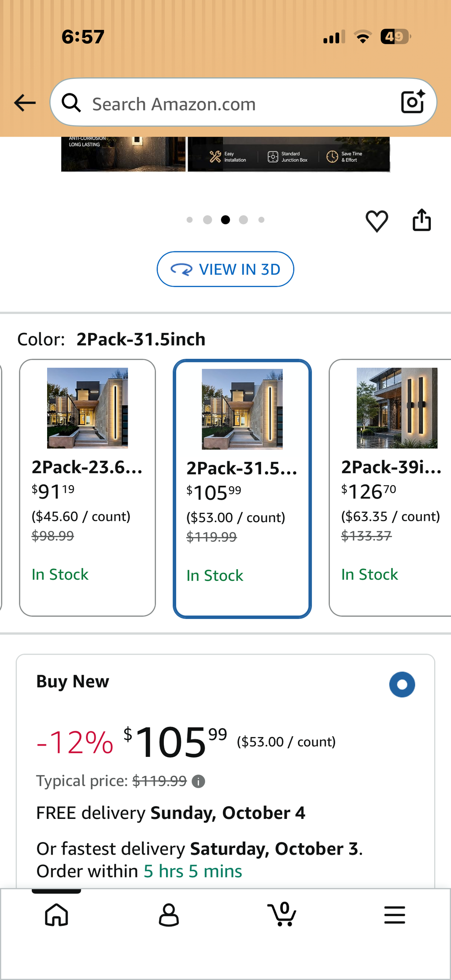Tap the second image carousel dot
451x980 pixels.
pyautogui.click(x=207, y=220)
